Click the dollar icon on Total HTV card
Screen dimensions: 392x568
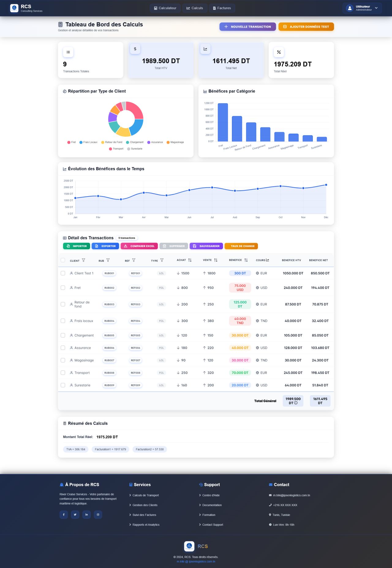135,49
